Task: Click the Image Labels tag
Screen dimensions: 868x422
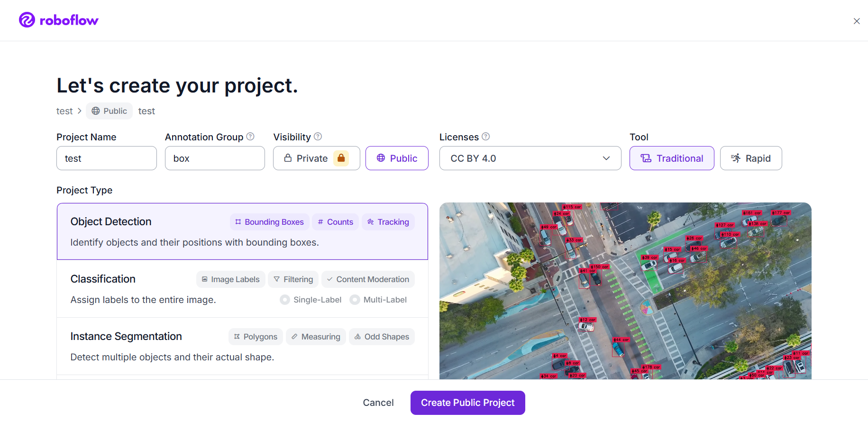Action: click(230, 279)
